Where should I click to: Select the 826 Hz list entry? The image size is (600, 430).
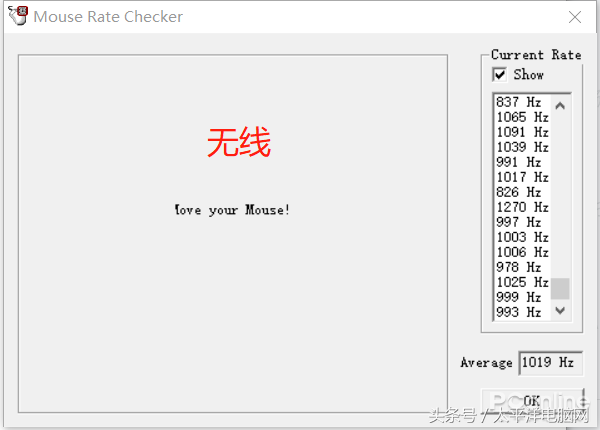point(523,192)
